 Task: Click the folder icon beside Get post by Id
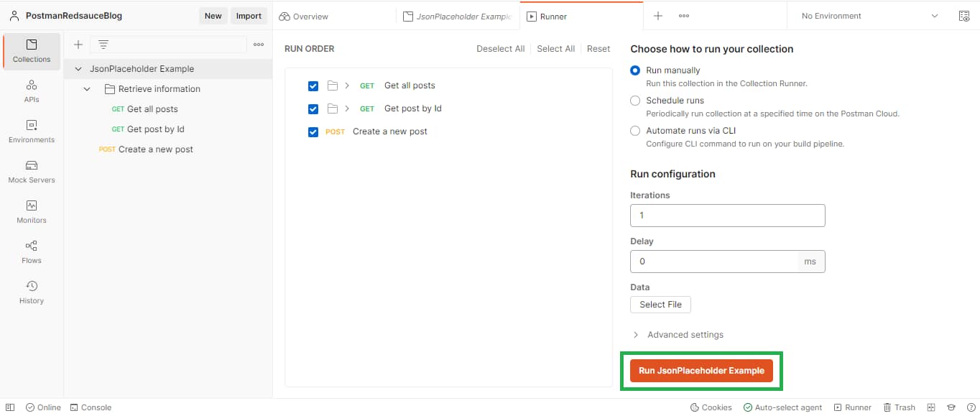(x=333, y=108)
